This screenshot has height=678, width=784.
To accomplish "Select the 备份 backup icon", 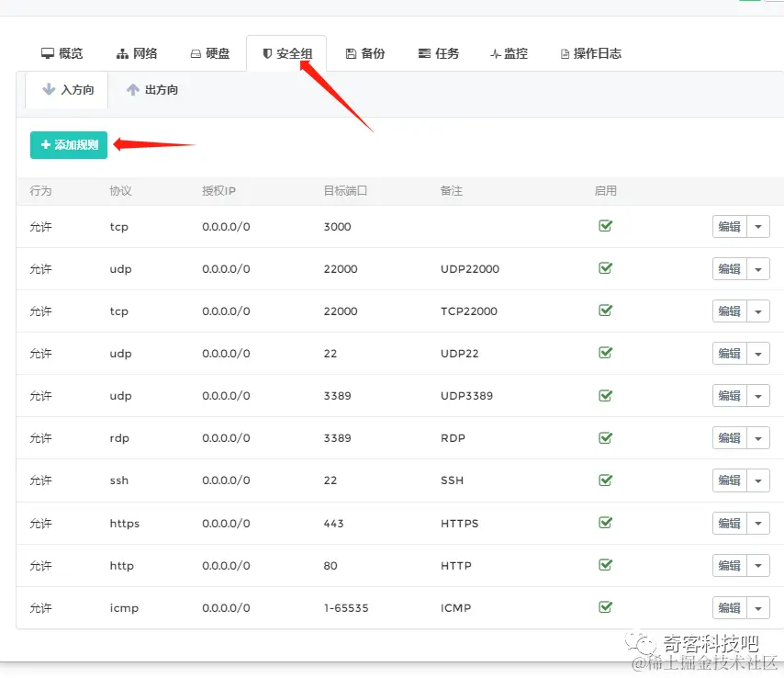I will [x=351, y=52].
